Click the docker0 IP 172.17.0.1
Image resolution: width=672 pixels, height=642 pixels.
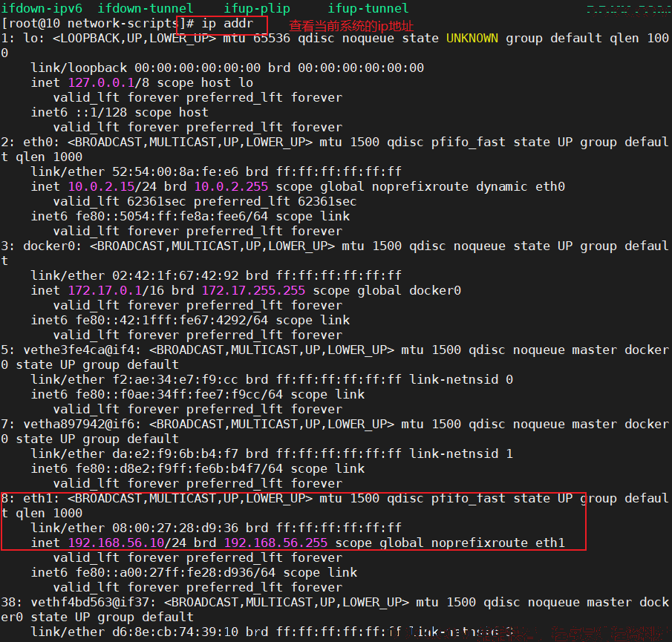pyautogui.click(x=105, y=291)
